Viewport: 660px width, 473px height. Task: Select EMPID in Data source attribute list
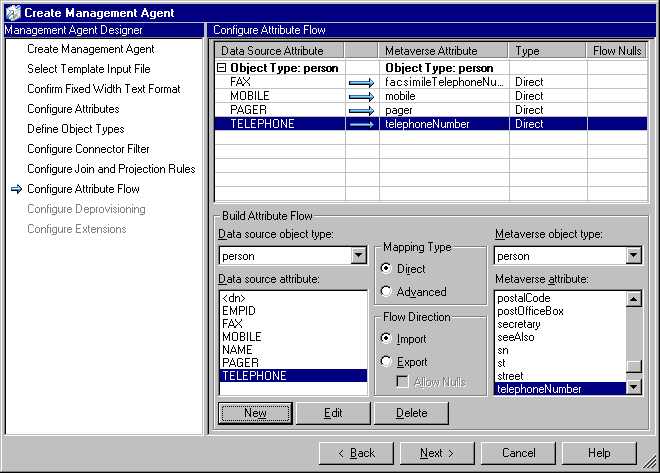tap(238, 311)
